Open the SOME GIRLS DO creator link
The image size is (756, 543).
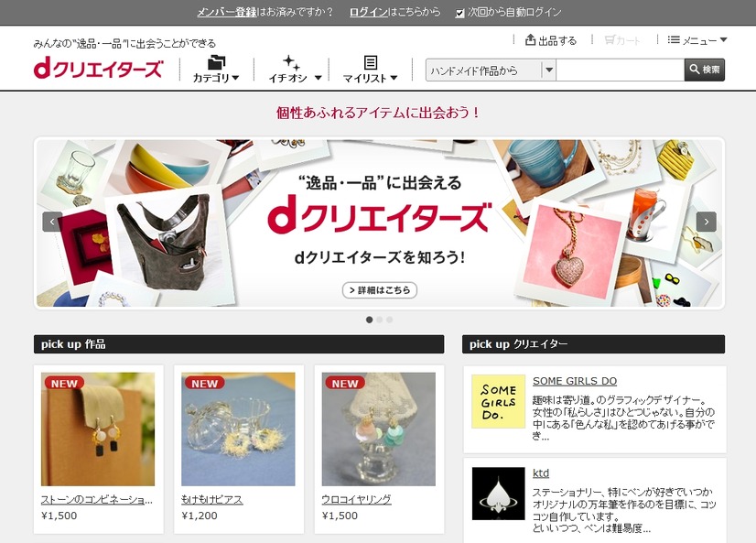[x=575, y=381]
